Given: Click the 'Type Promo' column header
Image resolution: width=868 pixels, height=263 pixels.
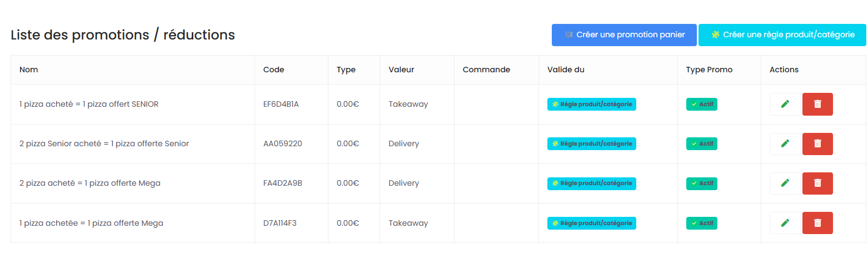Looking at the screenshot, I should (x=709, y=70).
